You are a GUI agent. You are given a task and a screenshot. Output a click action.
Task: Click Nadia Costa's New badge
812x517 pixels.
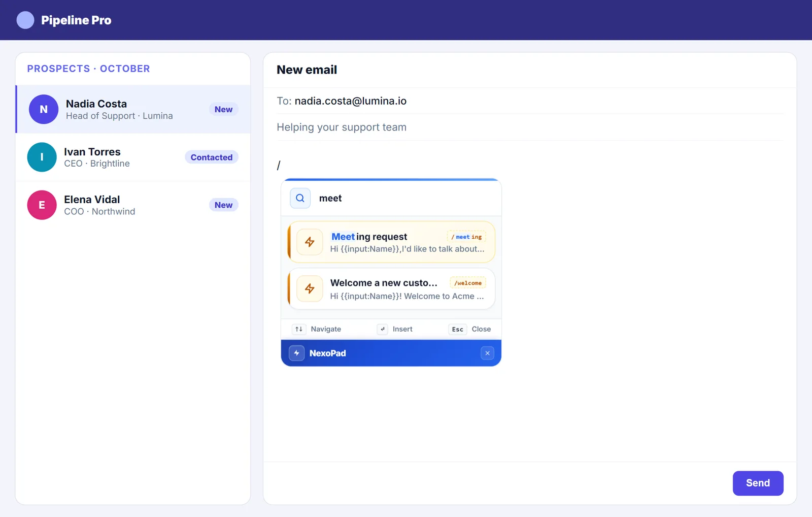[x=223, y=109]
